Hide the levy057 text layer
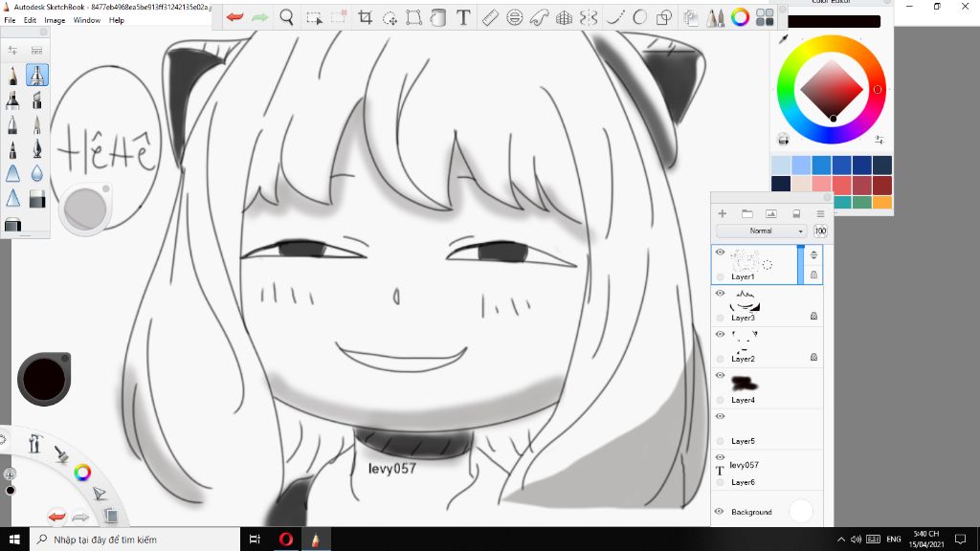This screenshot has height=551, width=980. tap(720, 457)
